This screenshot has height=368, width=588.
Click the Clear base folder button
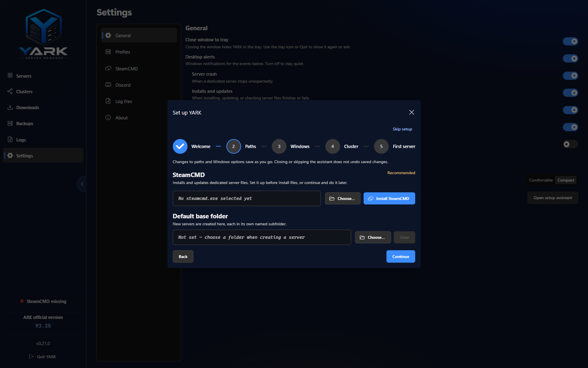404,237
